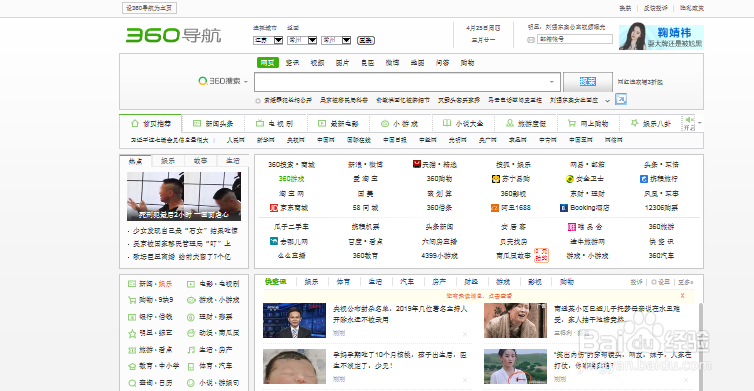The height and width of the screenshot is (391, 754).
Task: Click the book icon on the novels tab
Action: click(447, 123)
